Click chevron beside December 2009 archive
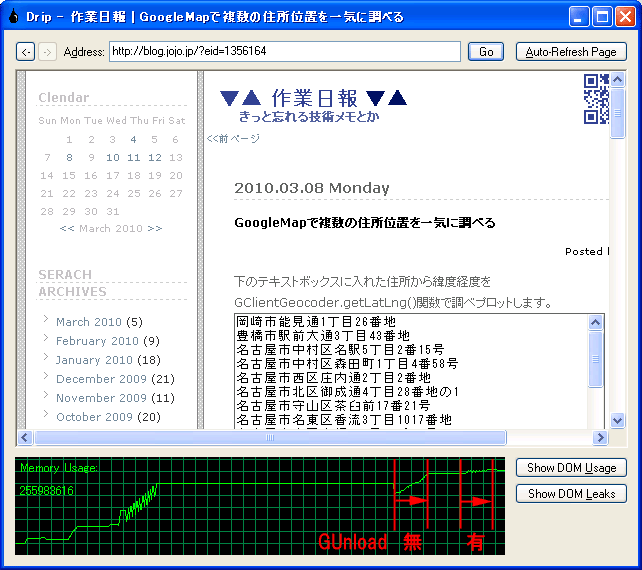This screenshot has width=642, height=570. [46, 376]
